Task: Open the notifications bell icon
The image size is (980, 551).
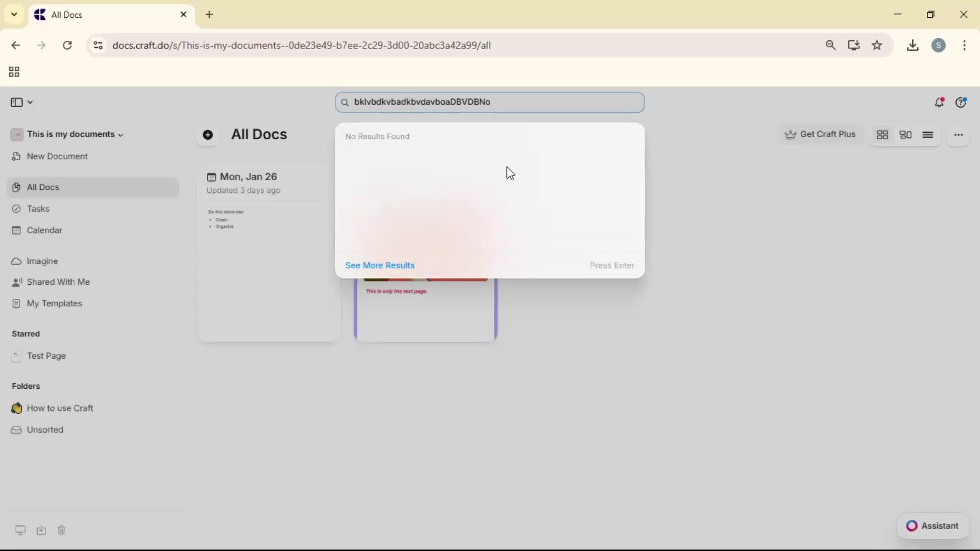Action: [940, 102]
